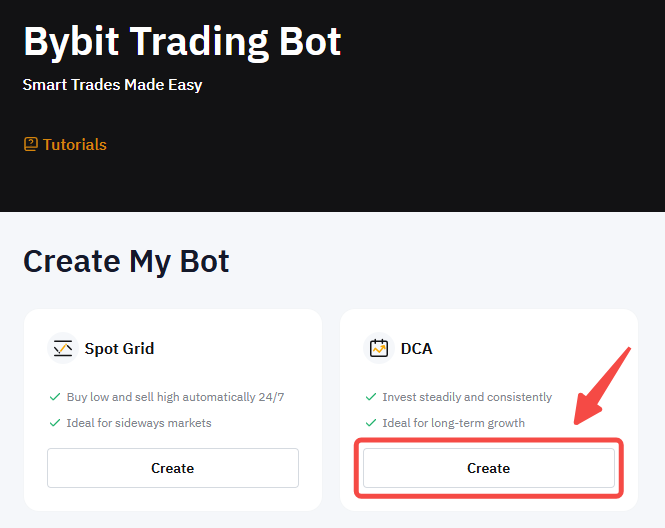Screen dimensions: 665x528
Task: Select the DCA card title
Action: (x=416, y=349)
